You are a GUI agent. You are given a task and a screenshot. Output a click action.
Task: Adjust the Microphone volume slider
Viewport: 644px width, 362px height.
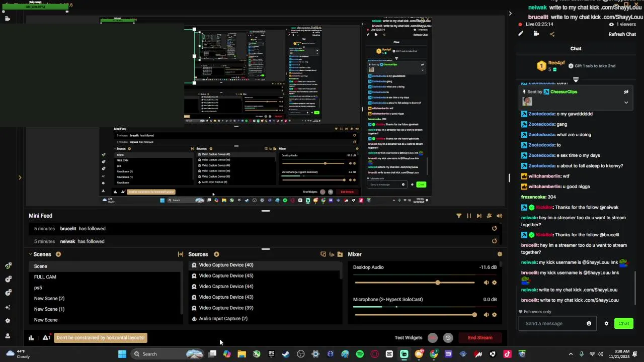click(x=416, y=315)
